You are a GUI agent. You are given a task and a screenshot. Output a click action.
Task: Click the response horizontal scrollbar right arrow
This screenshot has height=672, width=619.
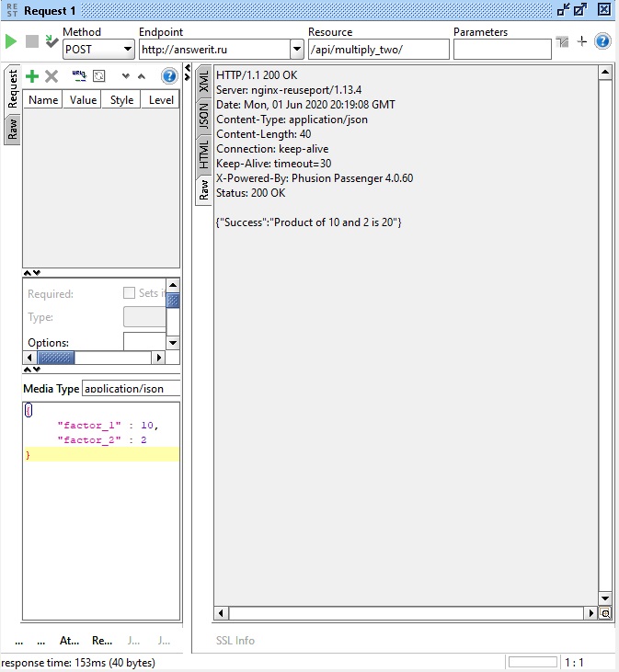[x=591, y=613]
